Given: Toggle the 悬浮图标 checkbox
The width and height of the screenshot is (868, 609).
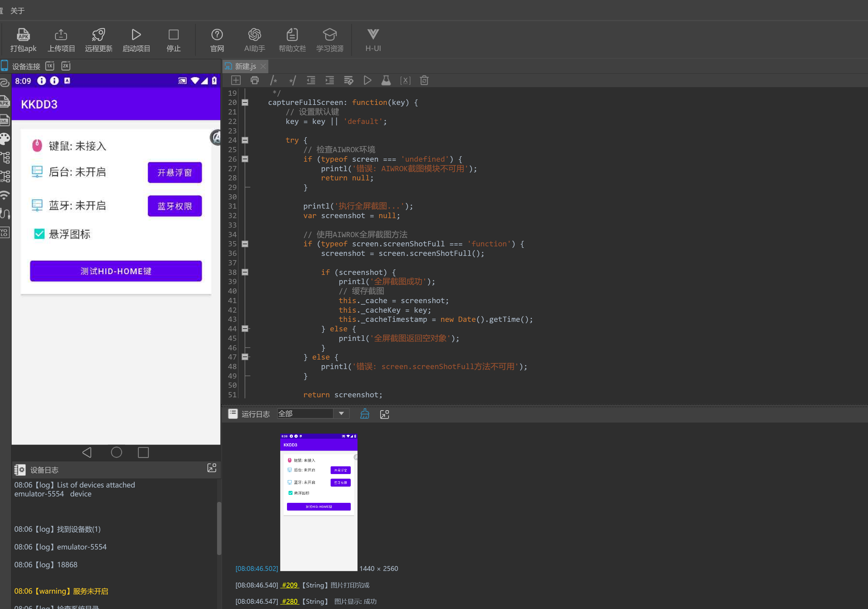Looking at the screenshot, I should [39, 234].
